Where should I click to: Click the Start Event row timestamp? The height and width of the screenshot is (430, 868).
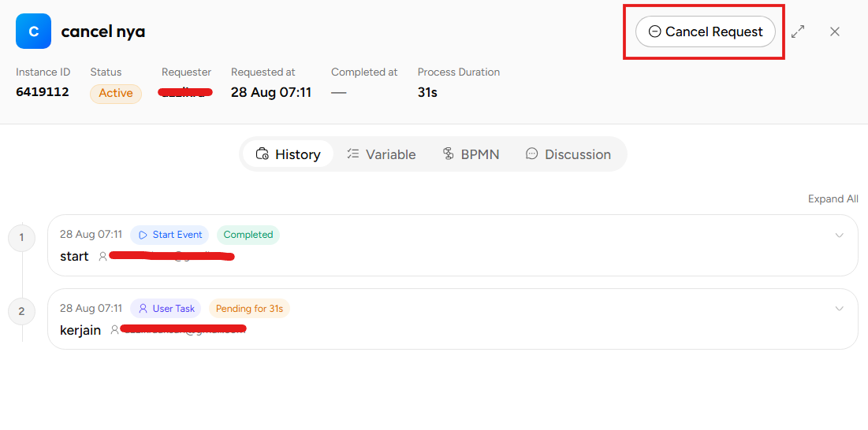click(91, 235)
